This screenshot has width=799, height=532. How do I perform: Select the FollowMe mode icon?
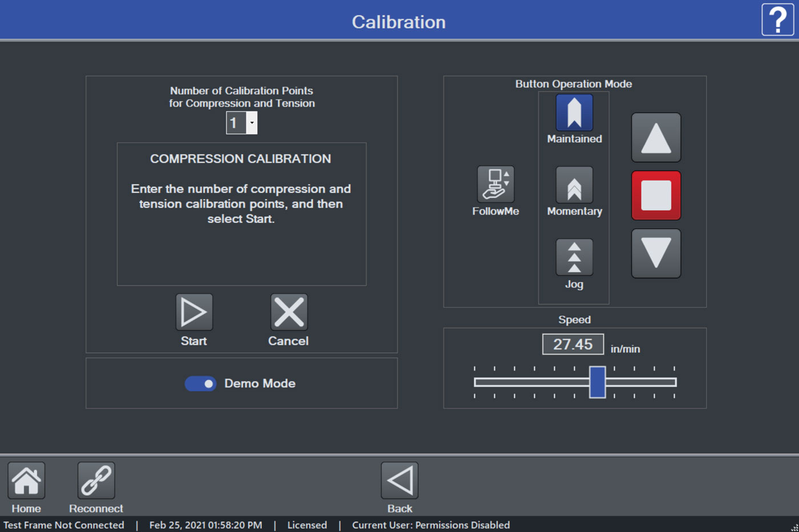[495, 184]
